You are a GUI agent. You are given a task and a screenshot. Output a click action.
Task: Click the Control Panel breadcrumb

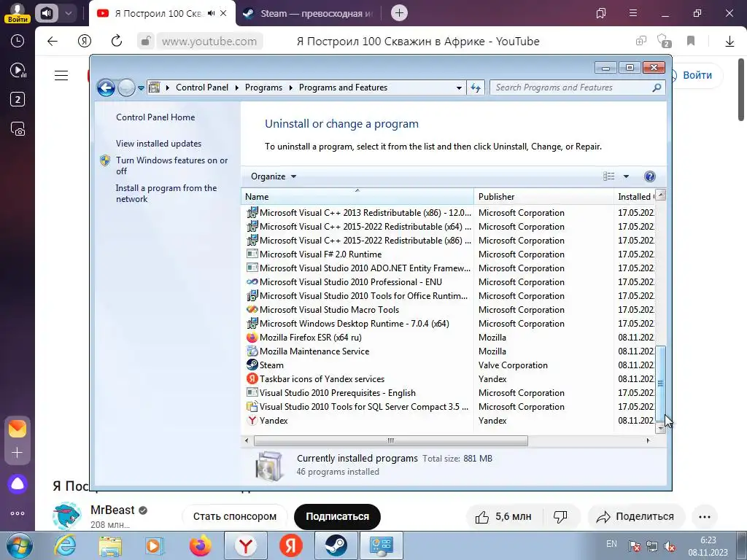[x=202, y=87]
